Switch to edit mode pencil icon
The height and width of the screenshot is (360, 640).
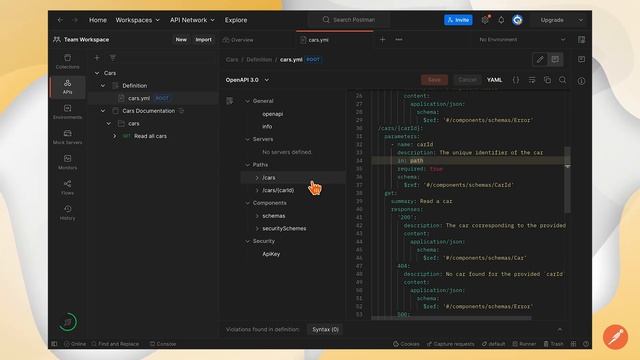point(540,60)
